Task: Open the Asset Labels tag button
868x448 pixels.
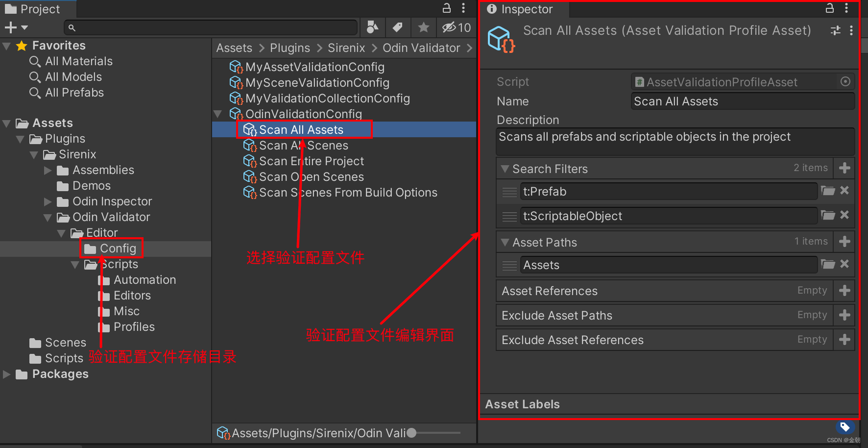Action: pyautogui.click(x=844, y=427)
